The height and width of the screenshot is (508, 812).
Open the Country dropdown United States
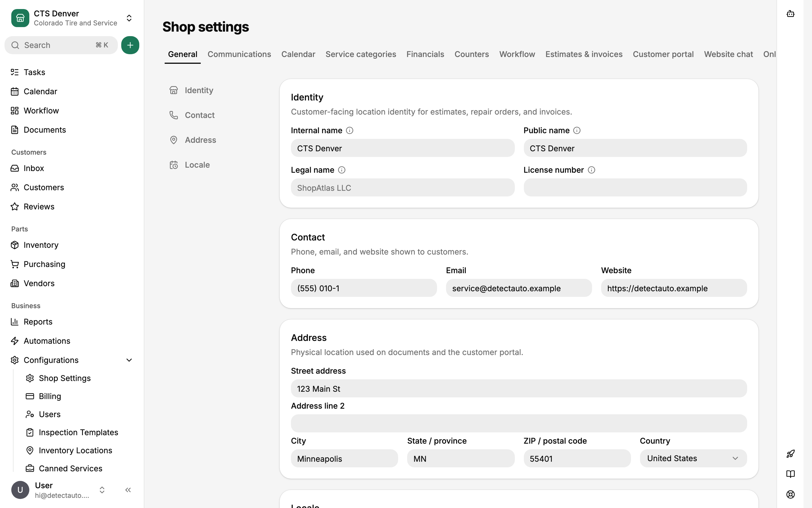(693, 458)
